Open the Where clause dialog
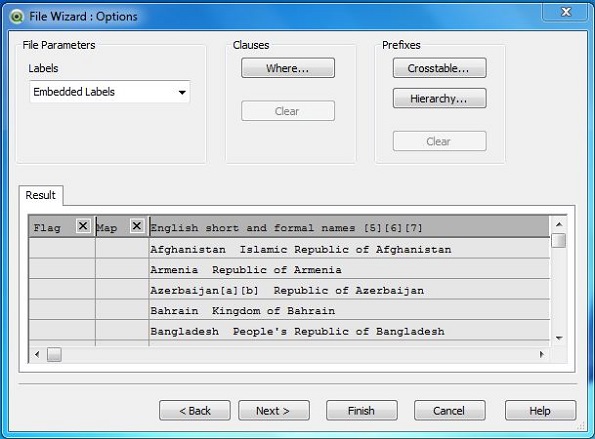 pyautogui.click(x=288, y=68)
